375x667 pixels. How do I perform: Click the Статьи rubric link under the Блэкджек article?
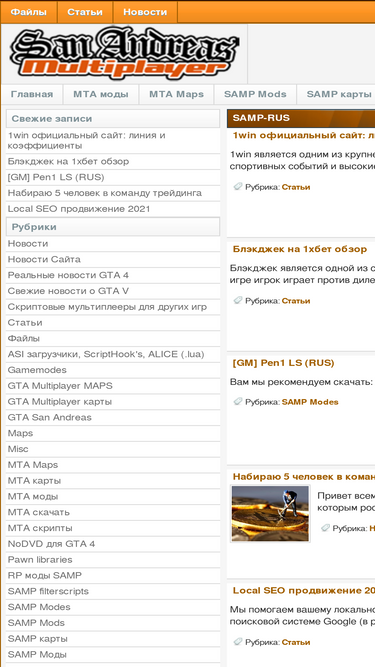coord(296,301)
